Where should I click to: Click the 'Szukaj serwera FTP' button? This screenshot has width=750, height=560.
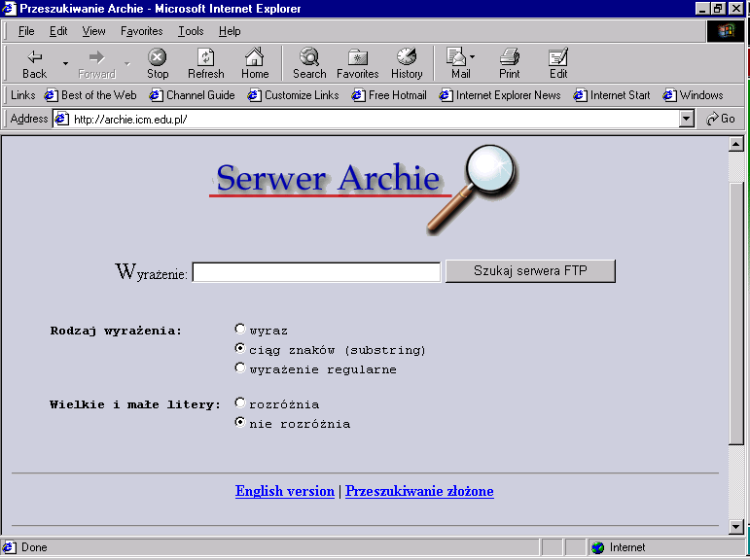[x=530, y=271]
